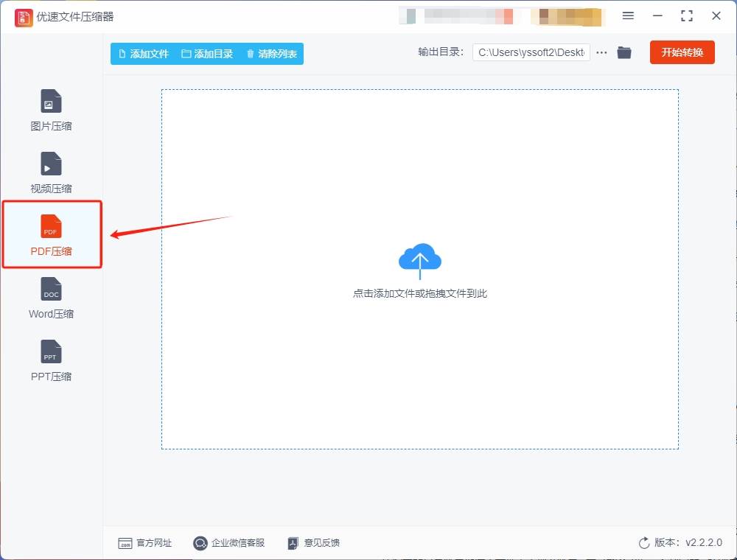Viewport: 737px width, 560px height.
Task: Minimize the application window
Action: point(657,15)
